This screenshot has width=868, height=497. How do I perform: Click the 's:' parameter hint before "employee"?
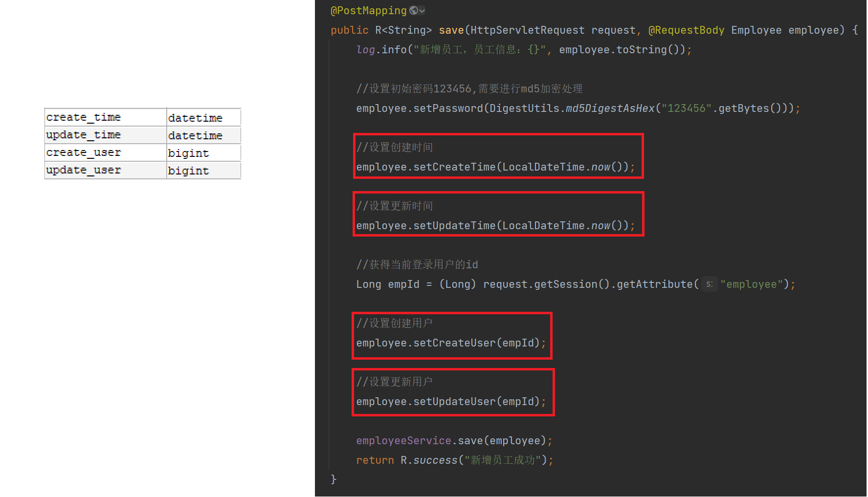click(709, 284)
